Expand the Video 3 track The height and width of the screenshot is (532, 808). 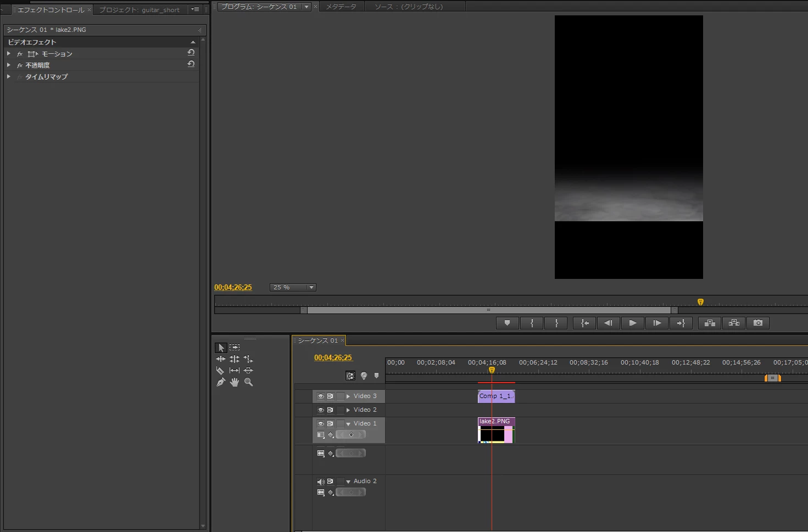(x=348, y=396)
